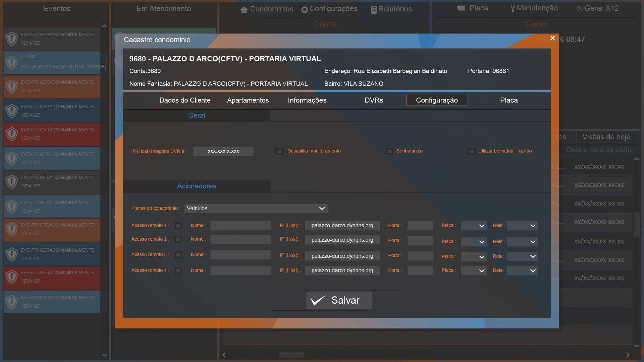644x362 pixels.
Task: Toggle Desabilita monitoramento checkbox
Action: pyautogui.click(x=279, y=151)
